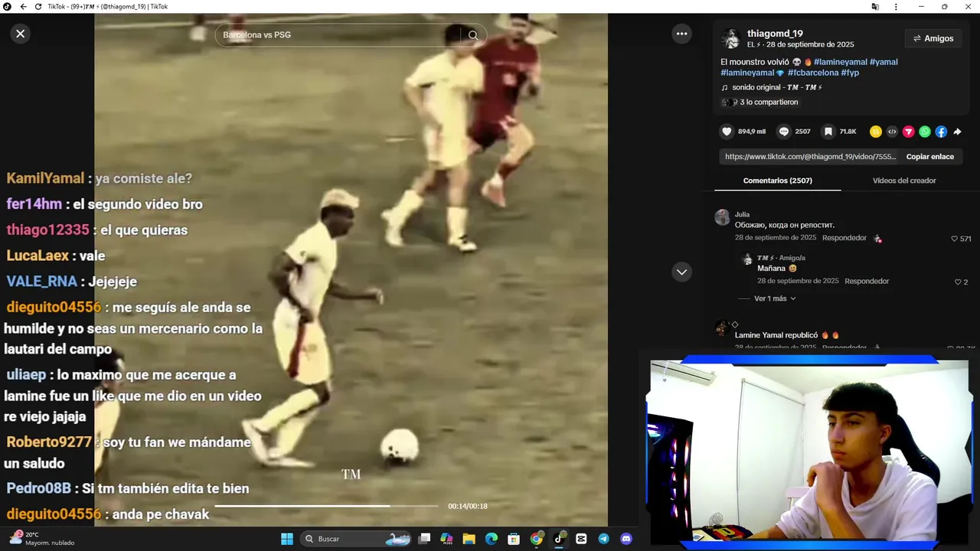Open thiagomd_19 username link

click(x=775, y=34)
